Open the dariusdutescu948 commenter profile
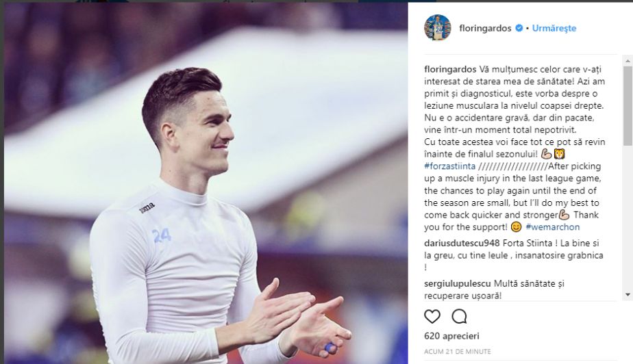Image resolution: width=633 pixels, height=364 pixels. pyautogui.click(x=462, y=243)
